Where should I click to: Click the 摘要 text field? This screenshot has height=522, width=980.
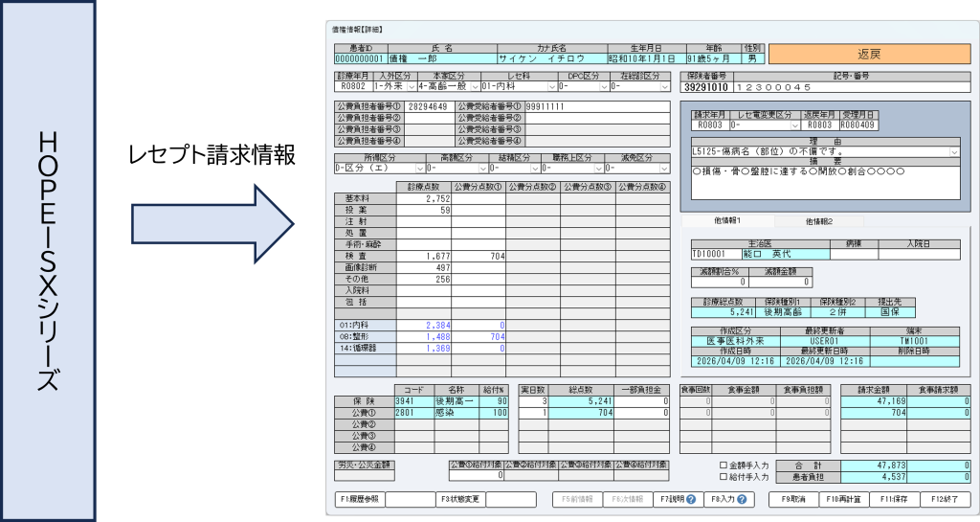click(x=826, y=182)
